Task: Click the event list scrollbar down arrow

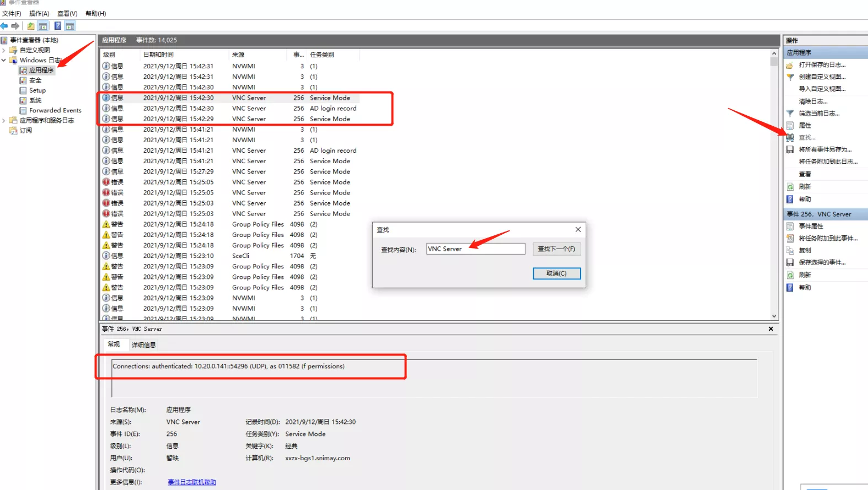Action: pyautogui.click(x=774, y=316)
